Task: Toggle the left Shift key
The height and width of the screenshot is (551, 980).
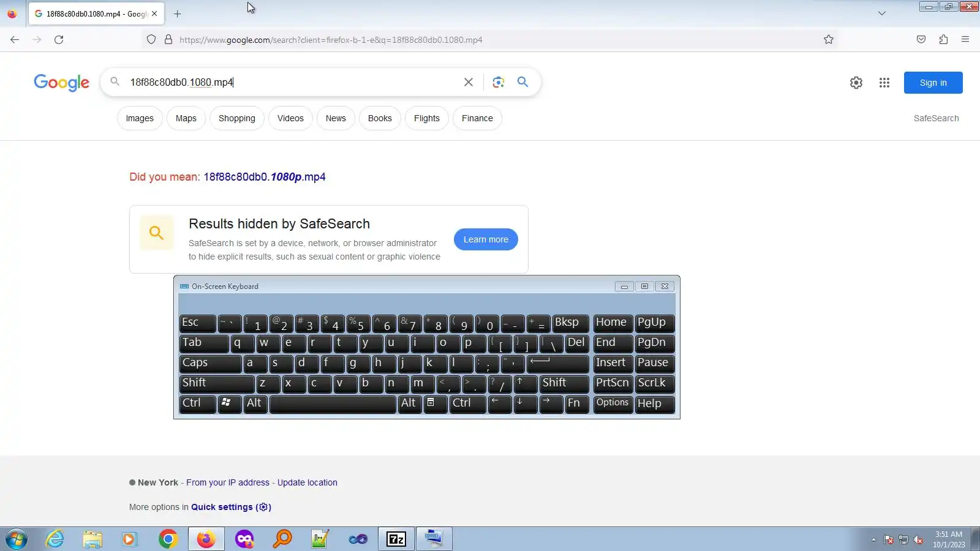Action: [217, 383]
